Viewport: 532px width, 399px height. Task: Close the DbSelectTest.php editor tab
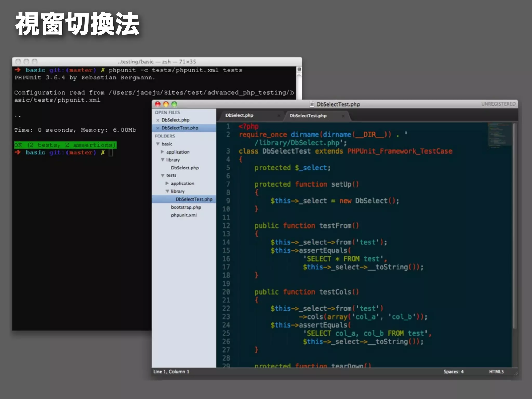[x=343, y=116]
